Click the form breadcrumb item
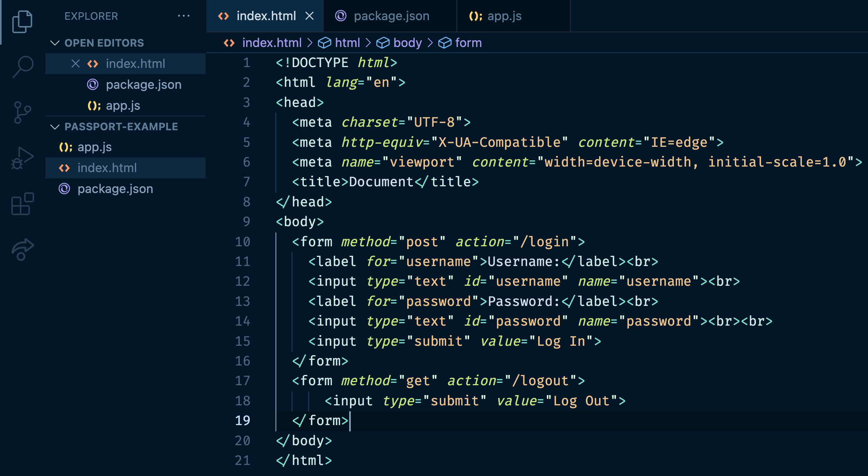 (x=468, y=43)
